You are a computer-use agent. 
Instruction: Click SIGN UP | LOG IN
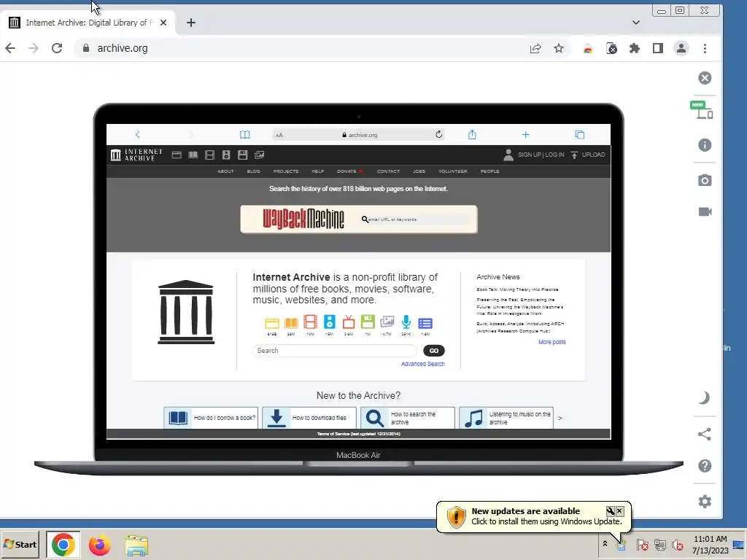pos(541,155)
